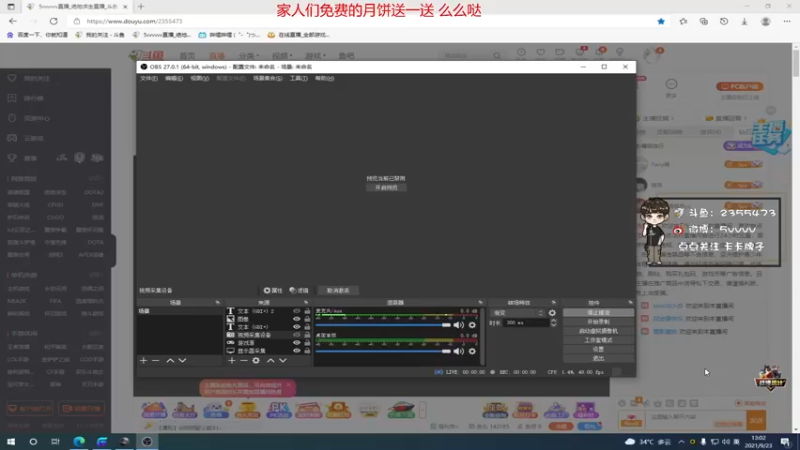This screenshot has width=800, height=450.
Task: Add a new source with the plus icon
Action: 232,360
